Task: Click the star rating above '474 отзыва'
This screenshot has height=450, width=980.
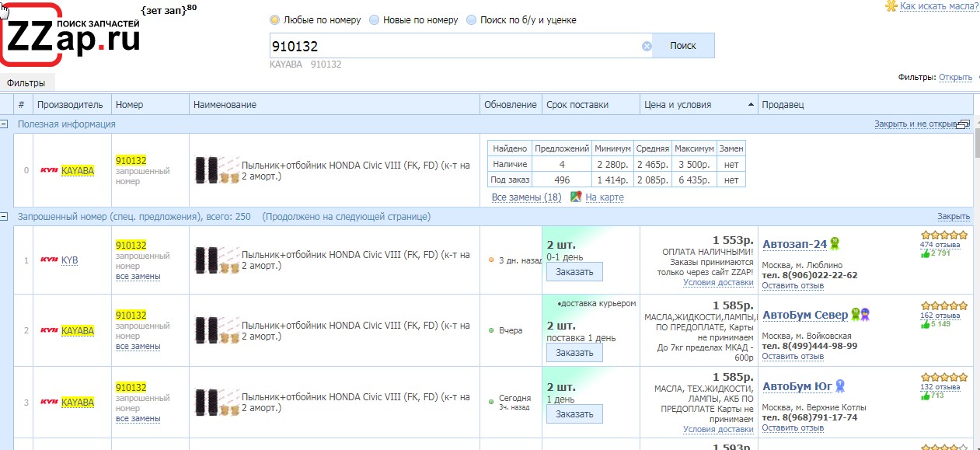Action: [944, 235]
